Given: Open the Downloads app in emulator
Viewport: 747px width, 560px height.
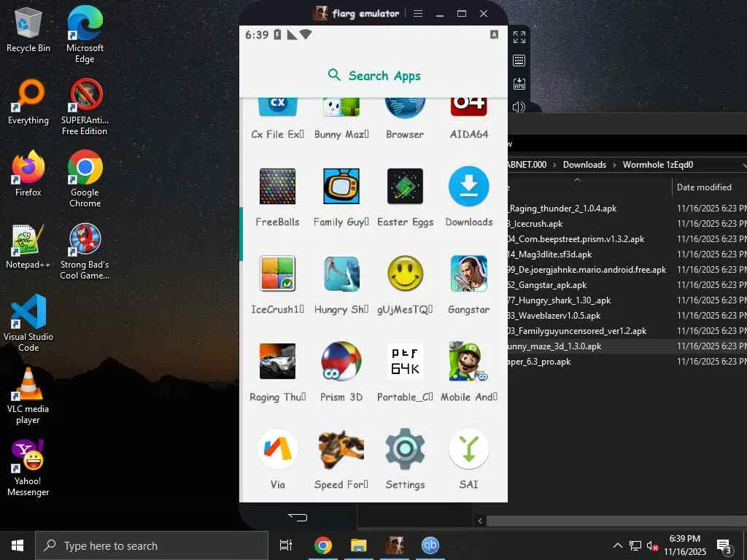Looking at the screenshot, I should click(469, 197).
